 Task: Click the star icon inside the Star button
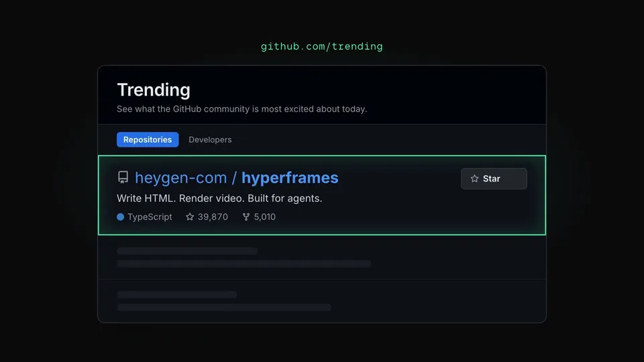tap(474, 178)
